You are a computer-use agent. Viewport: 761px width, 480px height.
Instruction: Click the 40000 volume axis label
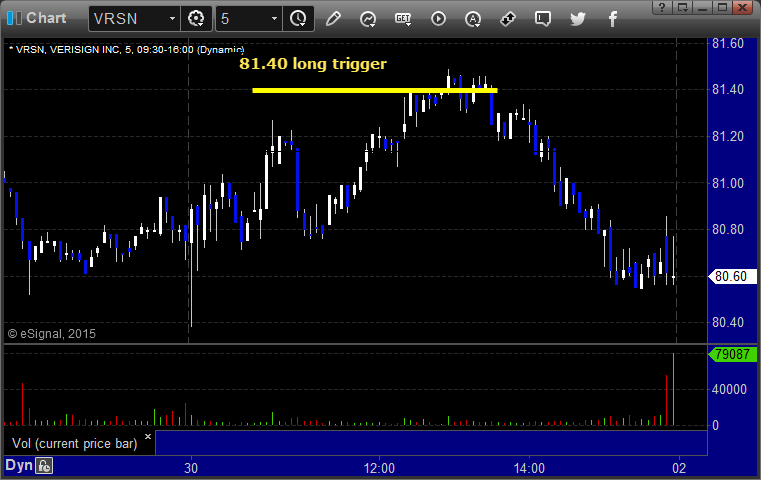[x=729, y=389]
